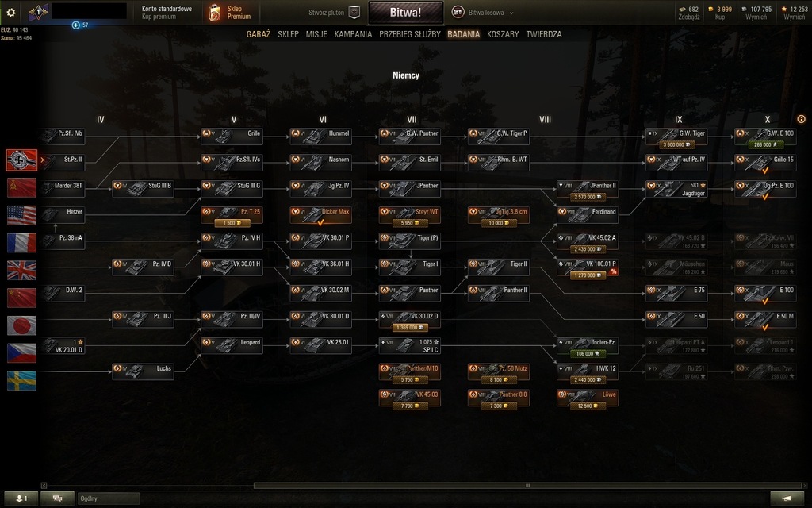812x508 pixels.
Task: Click the orange info icon beside tier X
Action: pos(801,119)
